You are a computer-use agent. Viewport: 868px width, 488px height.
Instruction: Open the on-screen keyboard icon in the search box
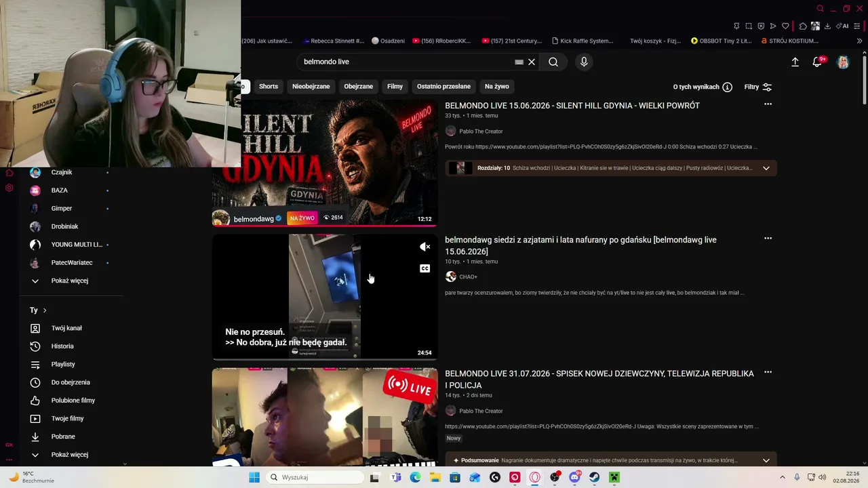(519, 62)
